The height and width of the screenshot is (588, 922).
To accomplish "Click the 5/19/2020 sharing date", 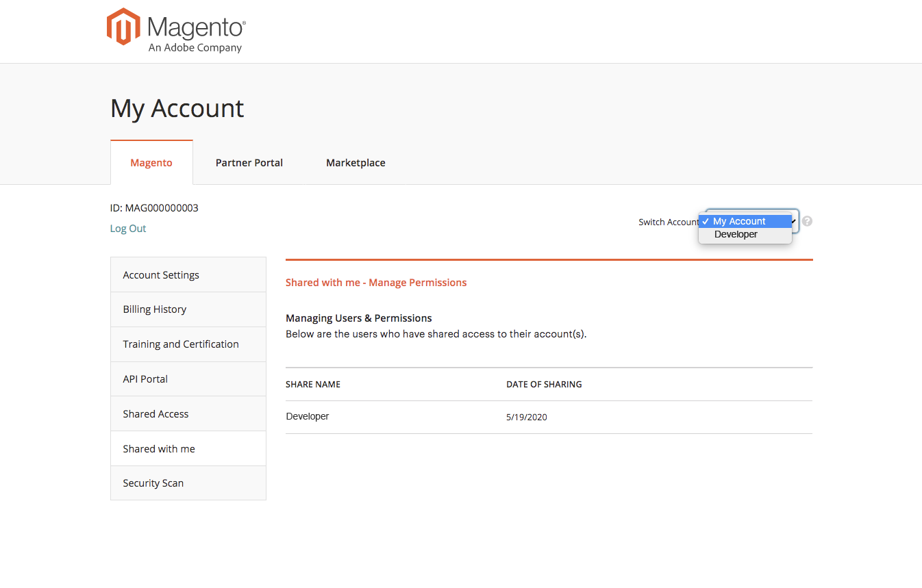I will (527, 417).
